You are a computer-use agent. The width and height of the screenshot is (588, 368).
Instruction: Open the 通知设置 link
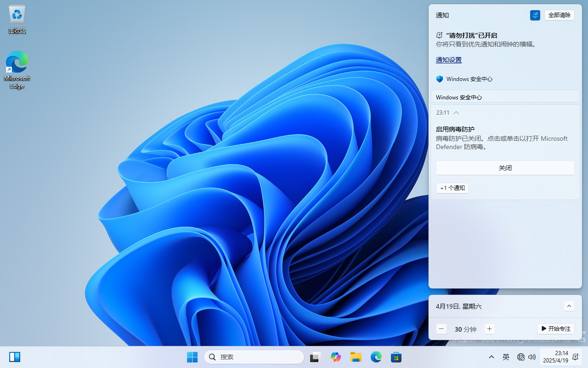(x=449, y=60)
